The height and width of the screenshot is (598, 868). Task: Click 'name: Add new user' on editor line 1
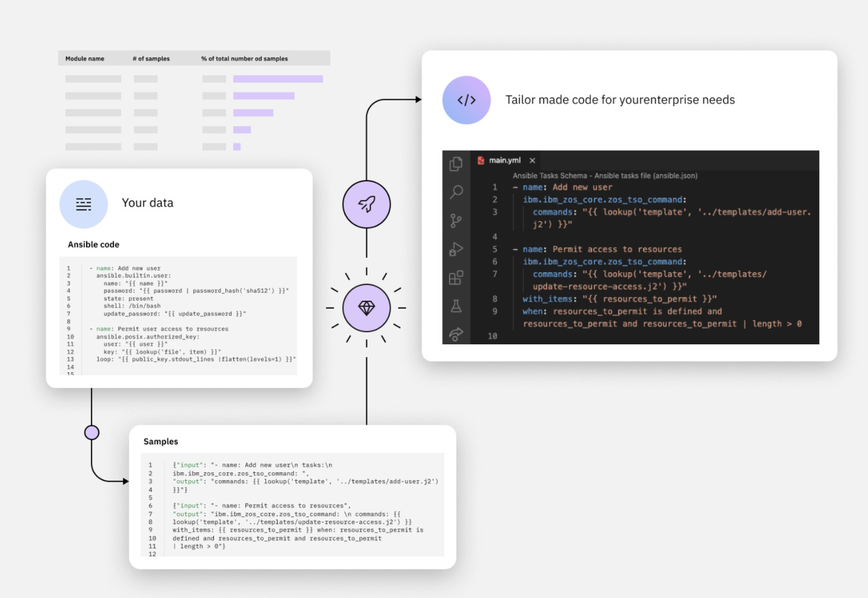coord(567,187)
